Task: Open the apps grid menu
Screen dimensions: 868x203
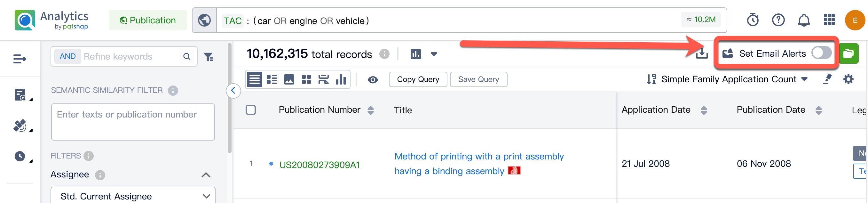Action: tap(829, 20)
